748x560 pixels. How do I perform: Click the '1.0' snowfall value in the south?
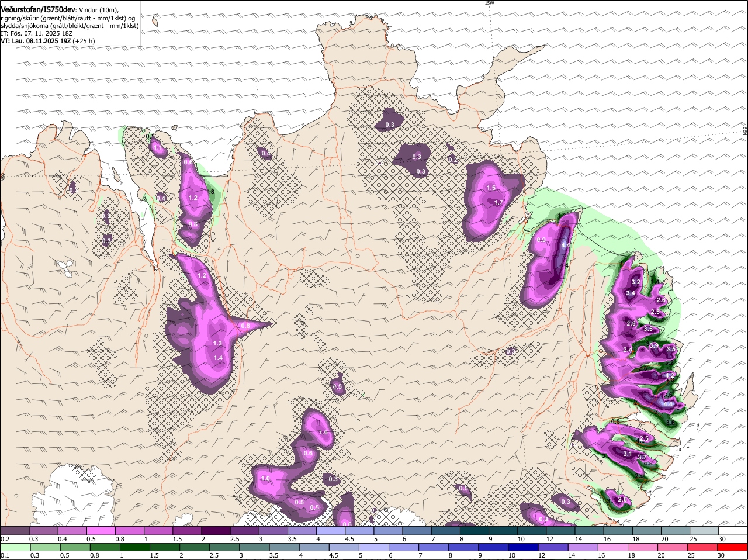[266, 479]
